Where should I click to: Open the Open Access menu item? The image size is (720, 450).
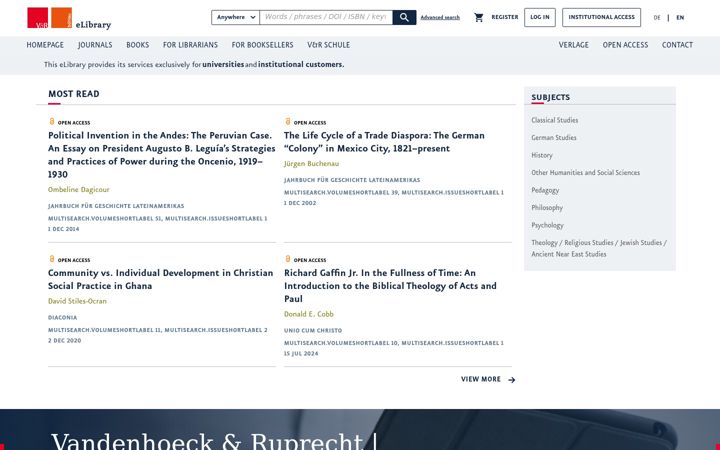coord(625,45)
